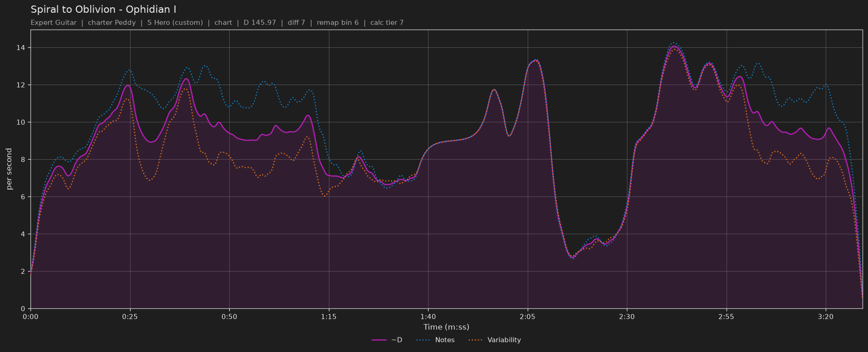
Task: Click the "0:50" time axis label
Action: tap(229, 317)
